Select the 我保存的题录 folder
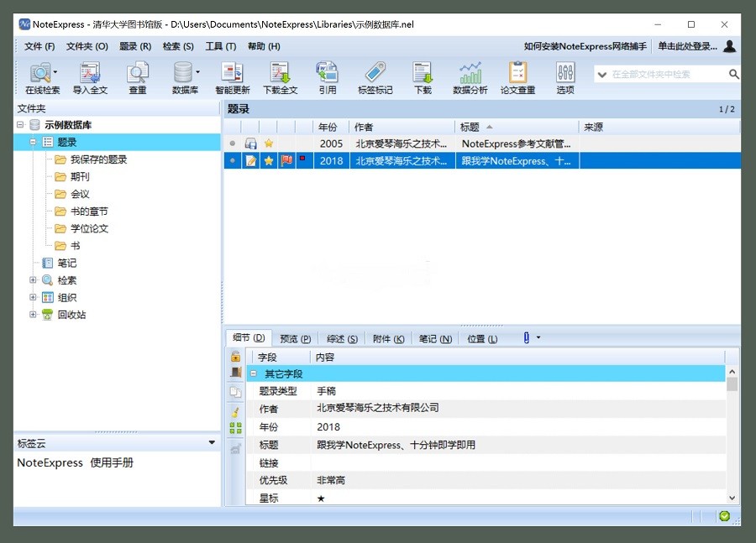The height and width of the screenshot is (543, 756). 98,159
